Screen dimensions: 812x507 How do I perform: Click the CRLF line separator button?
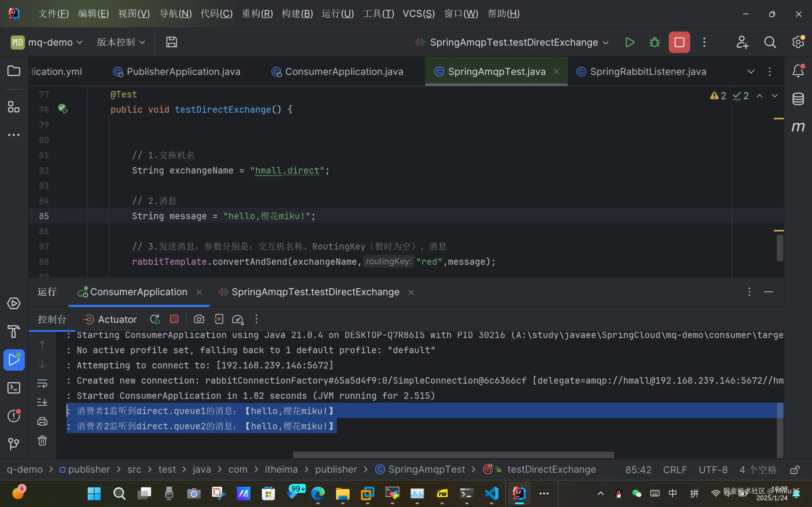point(675,470)
